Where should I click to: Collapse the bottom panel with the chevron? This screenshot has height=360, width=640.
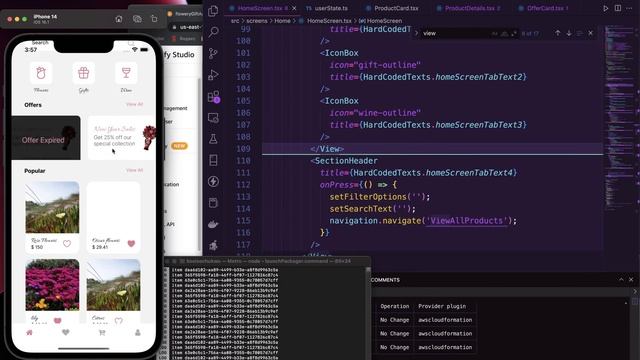coord(621,280)
